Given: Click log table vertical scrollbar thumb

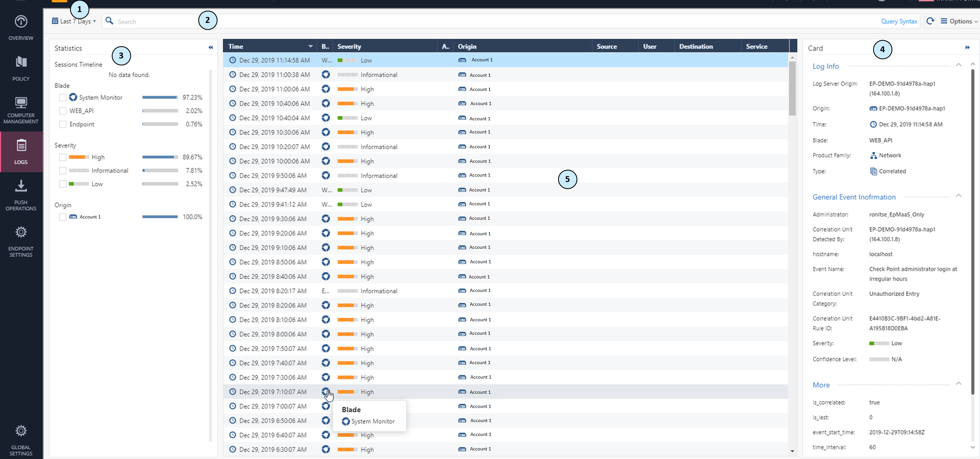Looking at the screenshot, I should click(x=793, y=88).
